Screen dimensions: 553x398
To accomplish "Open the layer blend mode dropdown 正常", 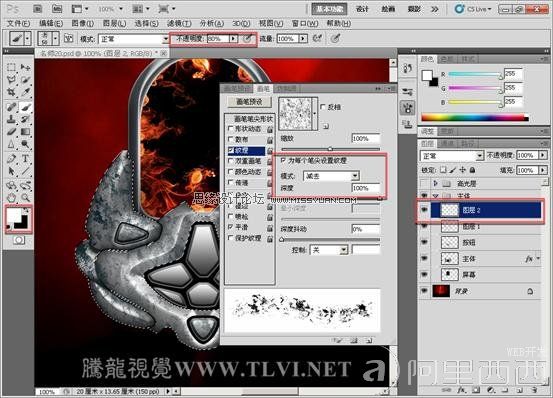I will pos(451,155).
